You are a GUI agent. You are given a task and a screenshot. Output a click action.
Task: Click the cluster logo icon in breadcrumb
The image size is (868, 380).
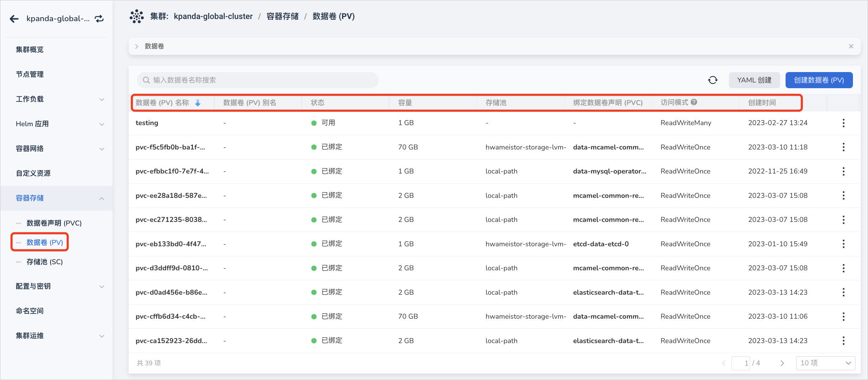[x=137, y=16]
